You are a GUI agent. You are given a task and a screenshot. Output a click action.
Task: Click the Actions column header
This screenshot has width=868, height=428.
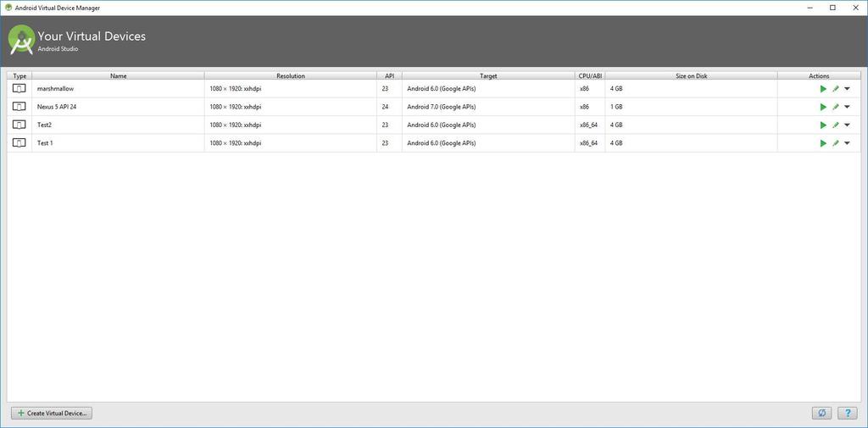pos(820,76)
